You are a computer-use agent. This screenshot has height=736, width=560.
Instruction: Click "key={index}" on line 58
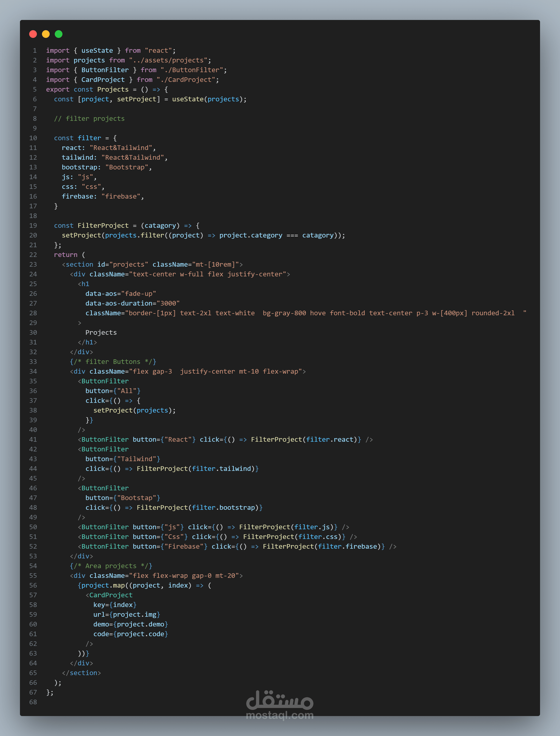tap(115, 605)
